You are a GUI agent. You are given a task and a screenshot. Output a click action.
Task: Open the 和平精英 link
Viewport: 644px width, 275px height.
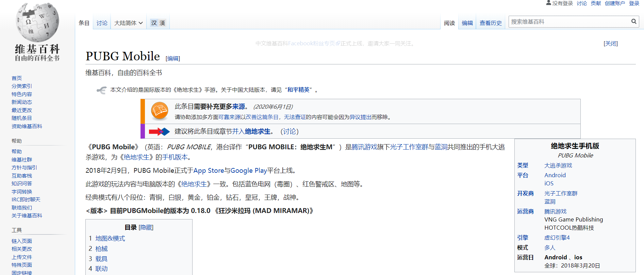(x=298, y=90)
